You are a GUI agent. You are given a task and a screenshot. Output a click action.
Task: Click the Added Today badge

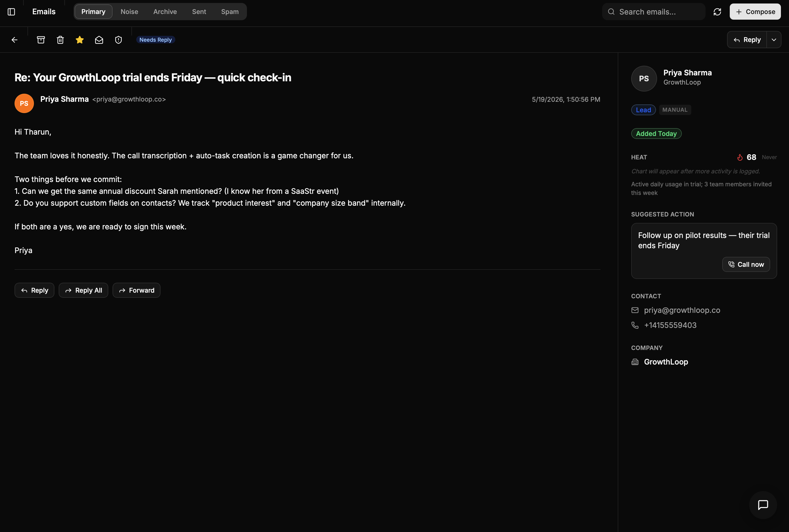(x=656, y=134)
